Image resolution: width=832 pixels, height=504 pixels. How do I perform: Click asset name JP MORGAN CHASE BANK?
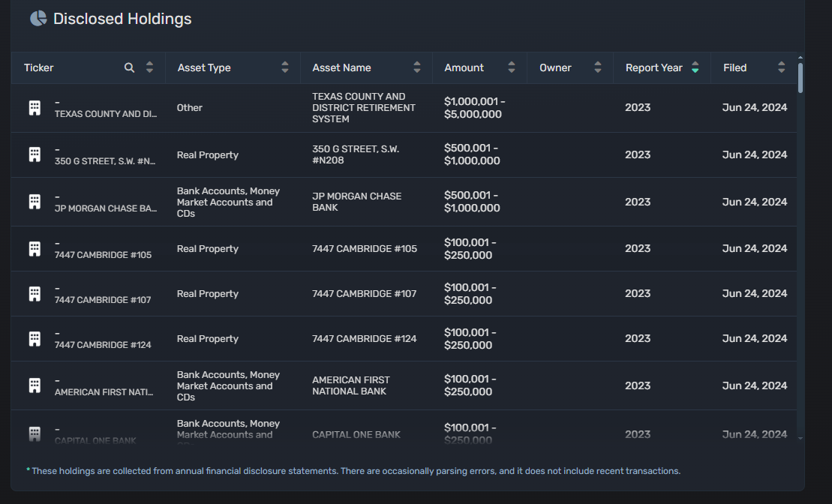click(356, 202)
